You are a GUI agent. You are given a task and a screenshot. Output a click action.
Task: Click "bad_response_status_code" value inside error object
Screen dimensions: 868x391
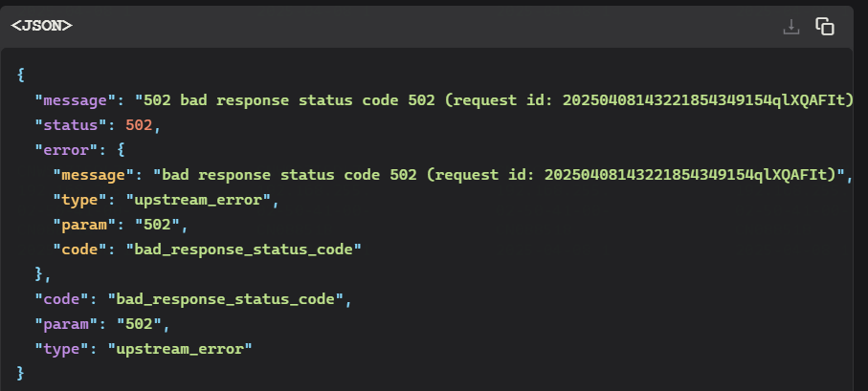click(x=244, y=250)
